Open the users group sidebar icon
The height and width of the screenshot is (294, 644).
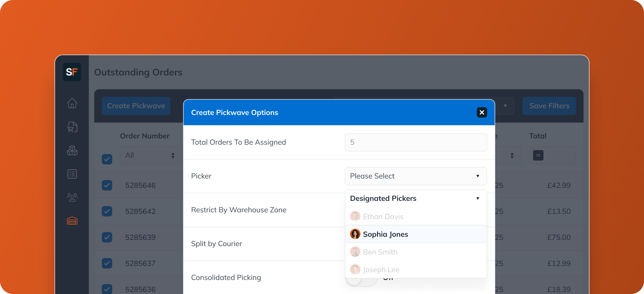coord(72,197)
